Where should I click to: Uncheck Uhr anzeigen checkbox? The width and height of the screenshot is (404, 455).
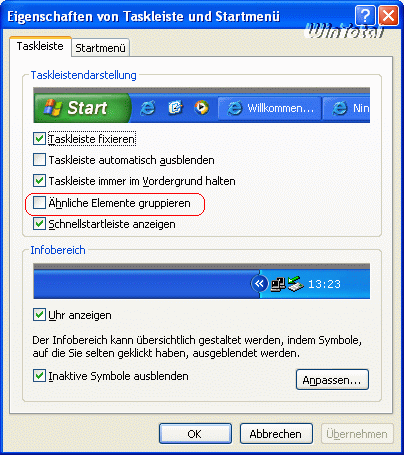(x=39, y=315)
